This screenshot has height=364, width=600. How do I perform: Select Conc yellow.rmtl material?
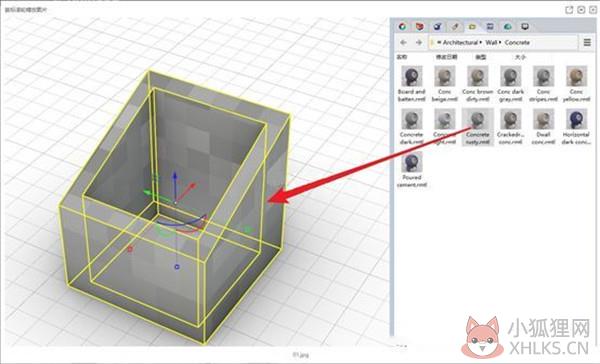pos(576,83)
